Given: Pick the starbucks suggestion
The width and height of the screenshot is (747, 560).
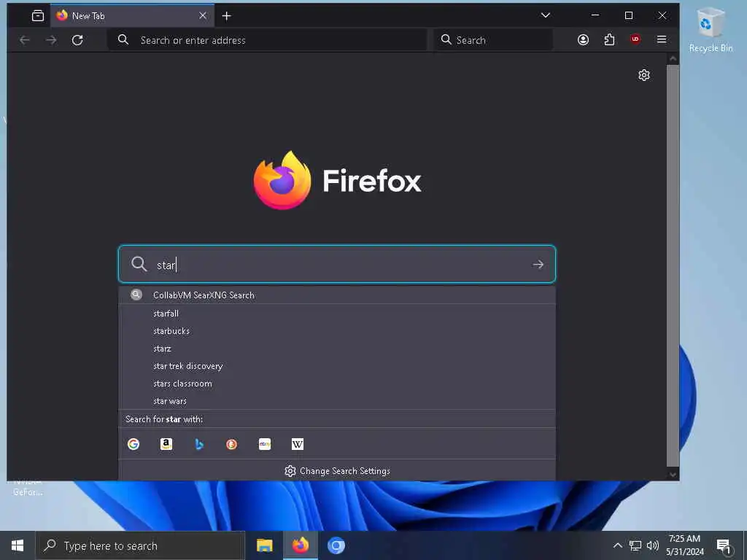Looking at the screenshot, I should [x=337, y=331].
